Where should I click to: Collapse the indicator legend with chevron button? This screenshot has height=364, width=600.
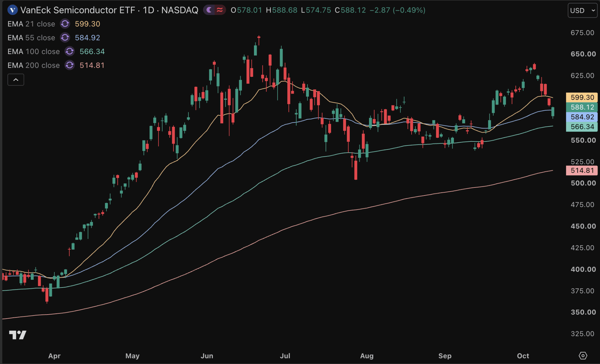coord(16,80)
